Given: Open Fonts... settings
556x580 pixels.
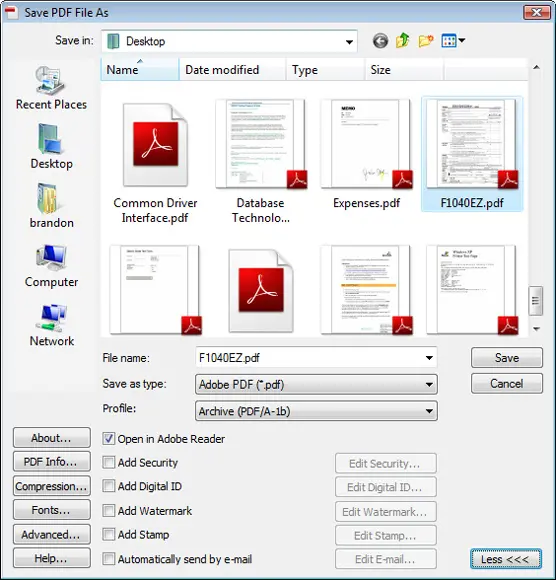Looking at the screenshot, I should pos(51,510).
